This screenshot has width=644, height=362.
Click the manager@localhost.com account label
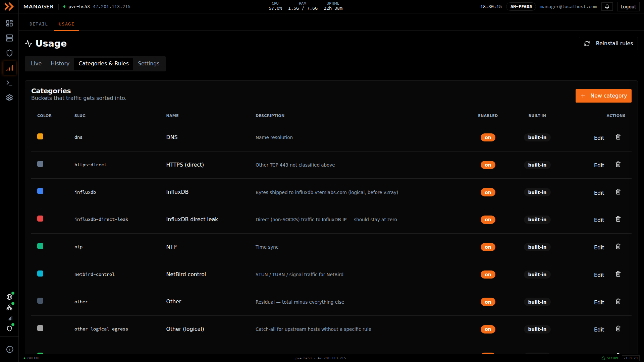click(569, 7)
